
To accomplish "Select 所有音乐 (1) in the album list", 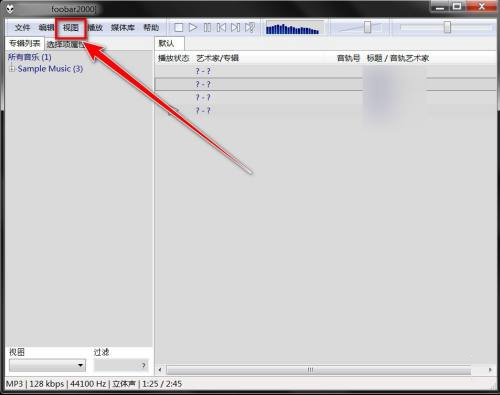I will point(30,57).
